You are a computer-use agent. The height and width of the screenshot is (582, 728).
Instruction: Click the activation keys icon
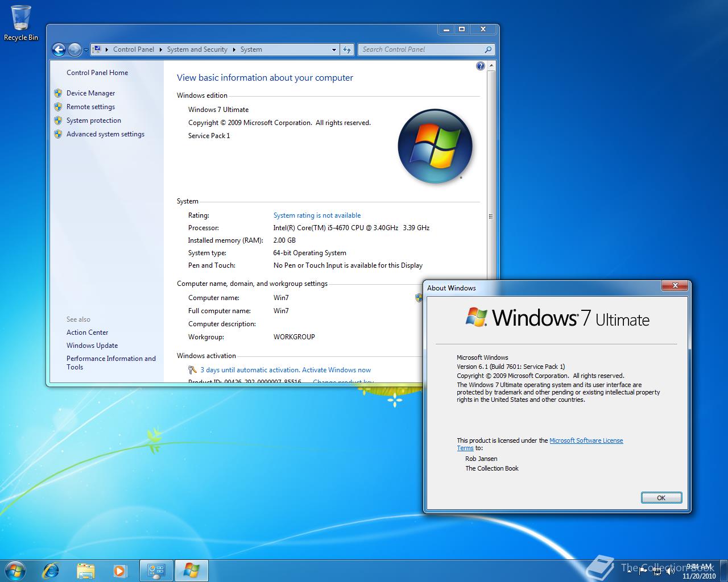click(x=192, y=370)
